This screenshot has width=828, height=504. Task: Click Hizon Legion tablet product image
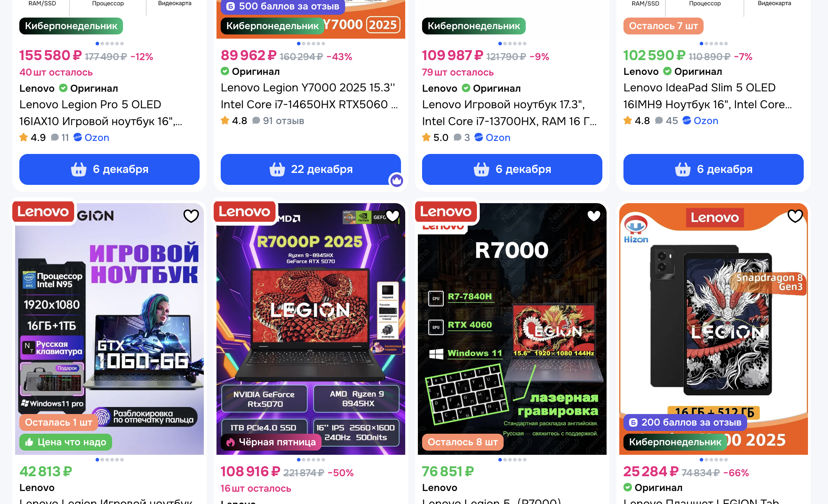coord(713,329)
